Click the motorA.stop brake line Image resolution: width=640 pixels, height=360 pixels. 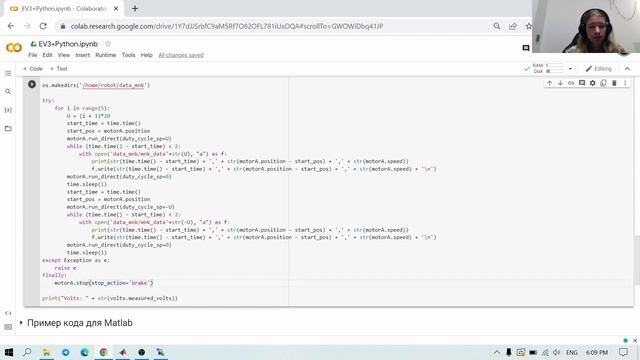click(x=104, y=282)
